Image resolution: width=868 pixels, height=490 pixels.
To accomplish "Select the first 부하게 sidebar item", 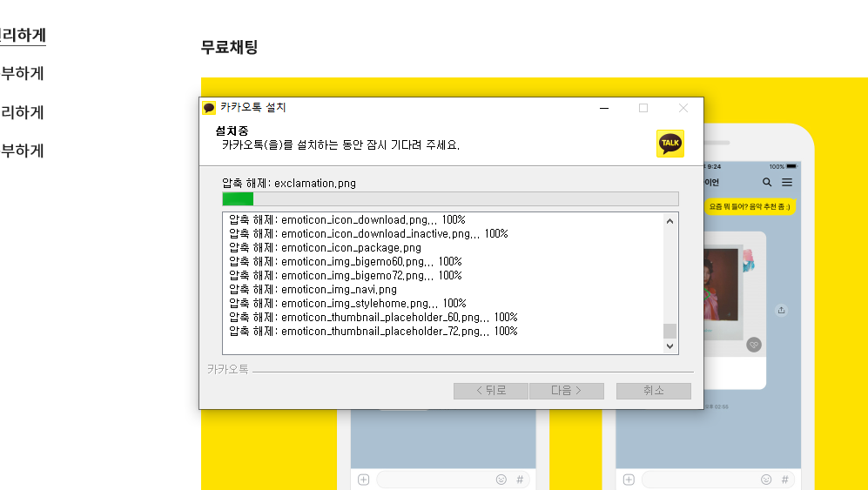I will pos(22,73).
